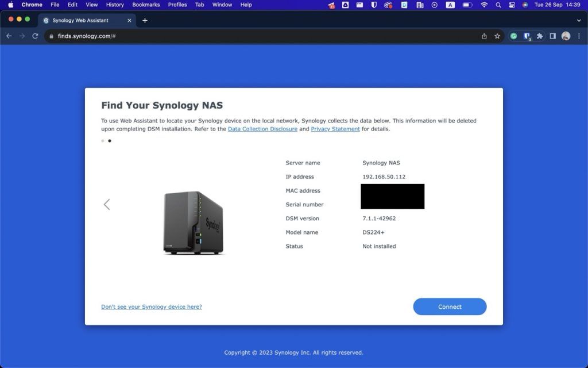Click the browser forward arrow
588x368 pixels.
click(x=22, y=36)
